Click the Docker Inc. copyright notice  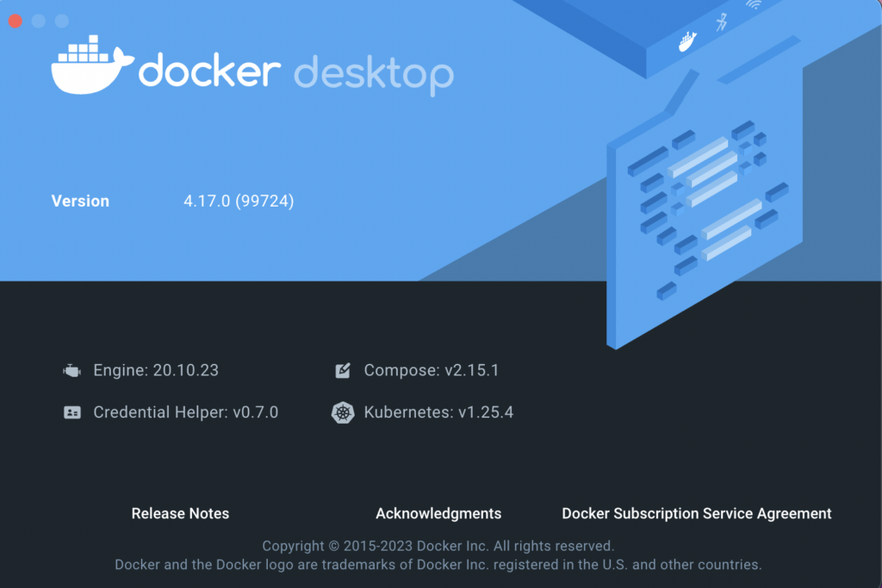440,546
